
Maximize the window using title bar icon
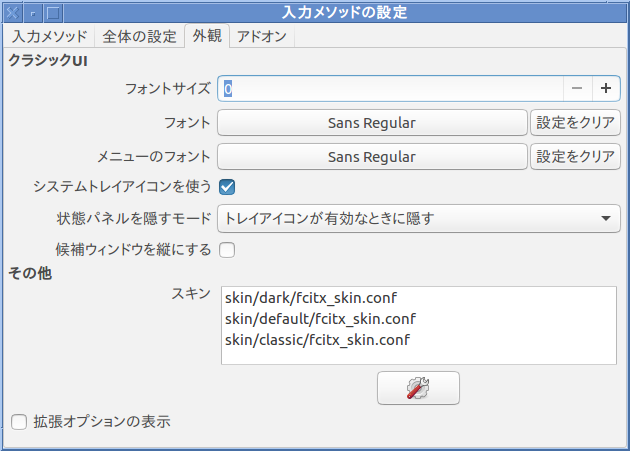pyautogui.click(x=53, y=13)
